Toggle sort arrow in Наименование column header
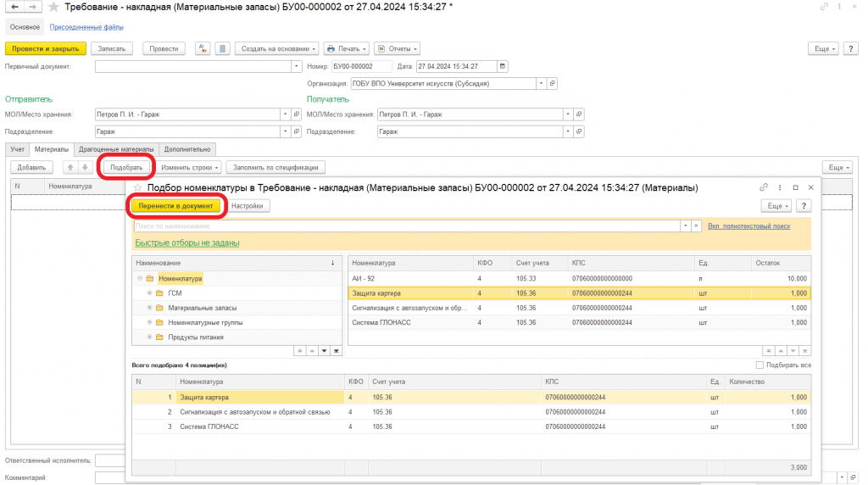Screen dimensions: 868x485 [x=332, y=263]
